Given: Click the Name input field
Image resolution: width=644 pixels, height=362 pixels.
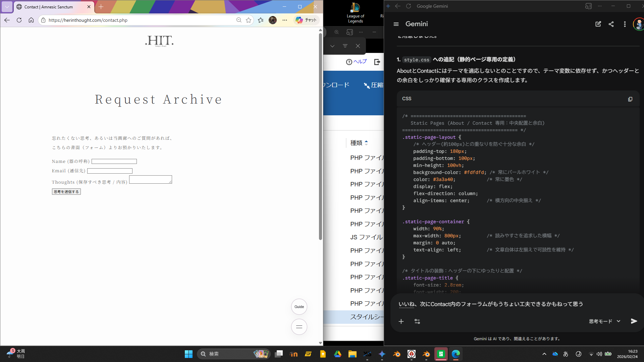Looking at the screenshot, I should pyautogui.click(x=114, y=162).
